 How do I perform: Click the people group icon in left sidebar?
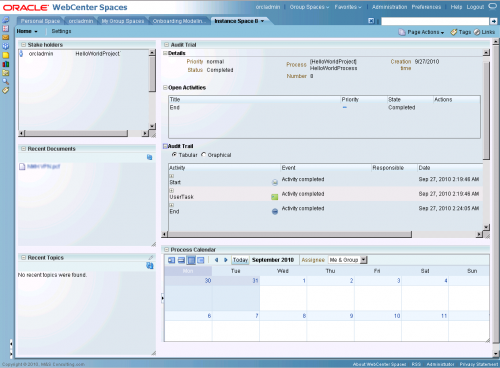tap(6, 46)
